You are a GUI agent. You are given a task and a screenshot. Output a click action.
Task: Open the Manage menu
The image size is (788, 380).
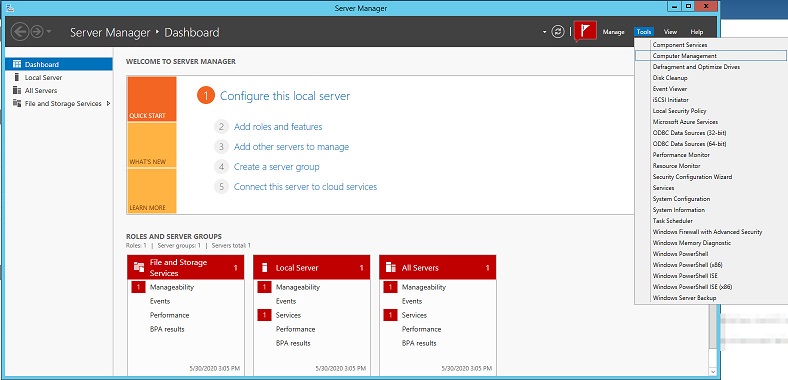pos(613,32)
